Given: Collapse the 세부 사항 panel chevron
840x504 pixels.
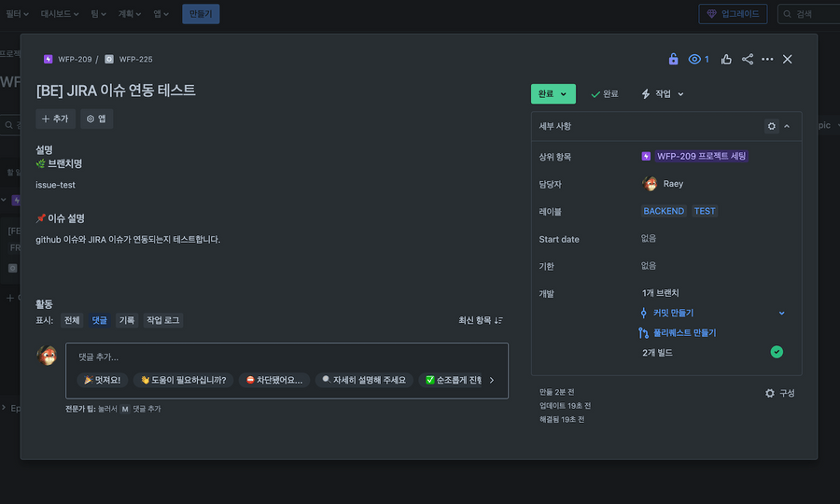Looking at the screenshot, I should click(787, 126).
